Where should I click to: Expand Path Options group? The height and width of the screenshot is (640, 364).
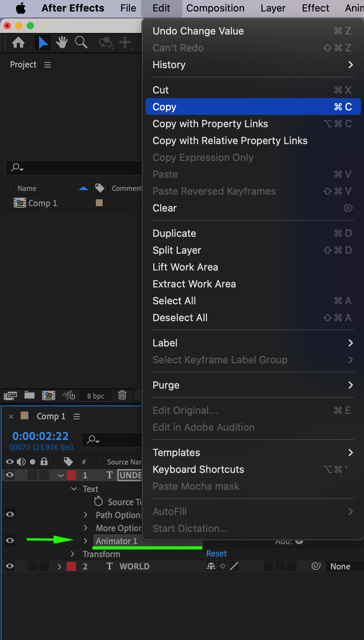click(x=85, y=515)
